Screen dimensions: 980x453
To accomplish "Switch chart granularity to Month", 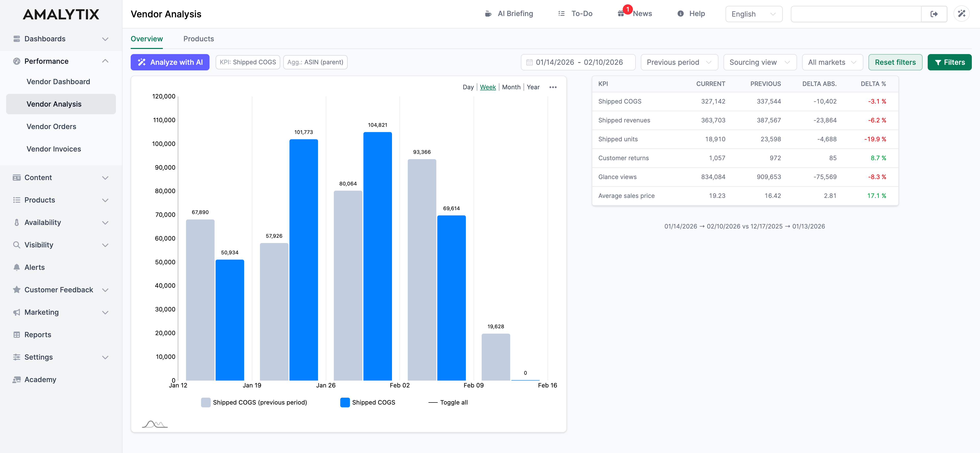I will pyautogui.click(x=511, y=87).
